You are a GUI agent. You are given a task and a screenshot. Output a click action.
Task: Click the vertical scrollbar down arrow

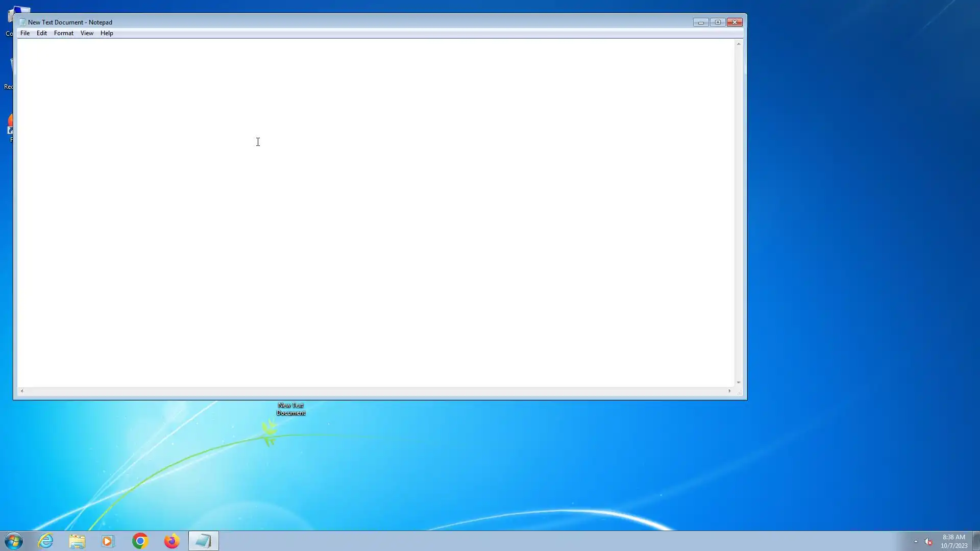[x=739, y=382]
